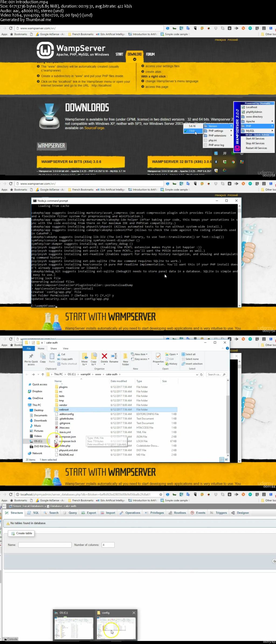Image resolution: width=276 pixels, height=644 pixels.
Task: Click Select none in File Explorer ribbon
Action: 190,359
